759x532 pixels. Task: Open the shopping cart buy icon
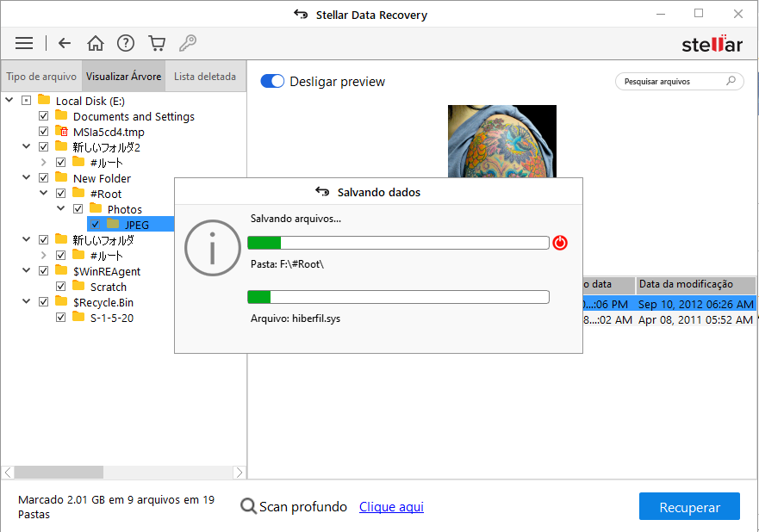[157, 44]
